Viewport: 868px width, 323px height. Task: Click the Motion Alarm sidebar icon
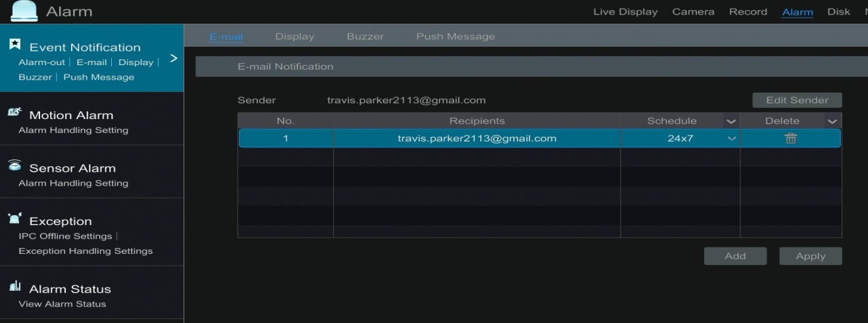tap(14, 113)
